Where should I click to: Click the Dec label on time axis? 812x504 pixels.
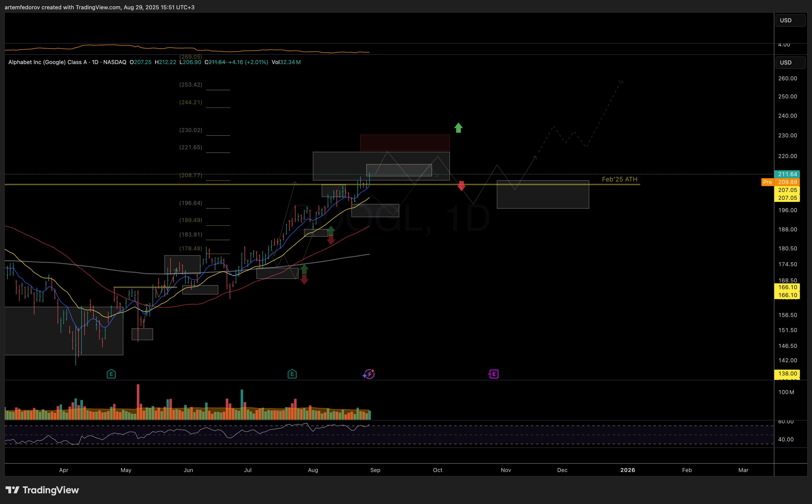(x=562, y=470)
